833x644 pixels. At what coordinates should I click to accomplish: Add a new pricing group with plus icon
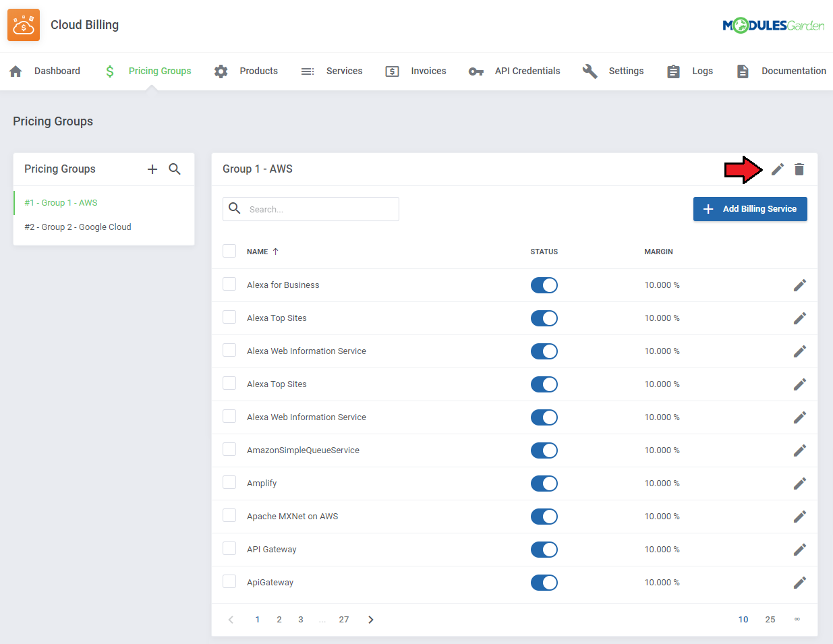[152, 169]
